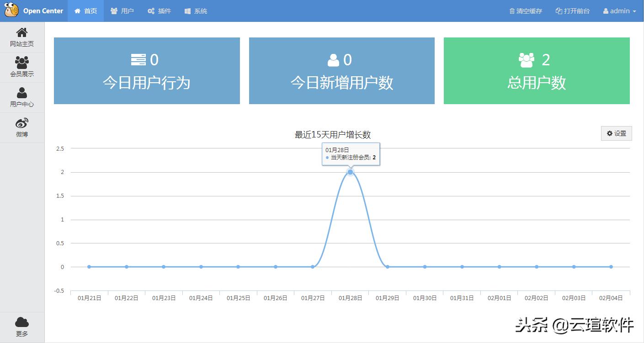
Task: Go to 网站主页 in sidebar
Action: click(22, 37)
